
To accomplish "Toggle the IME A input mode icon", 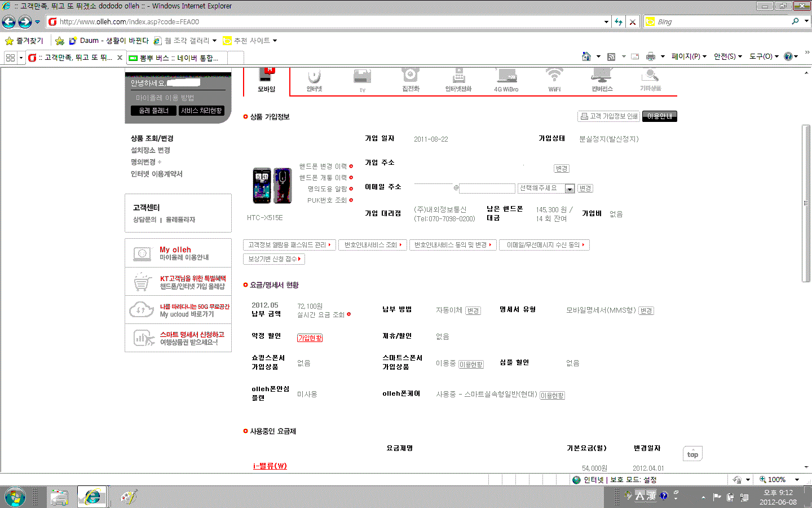I will (639, 496).
